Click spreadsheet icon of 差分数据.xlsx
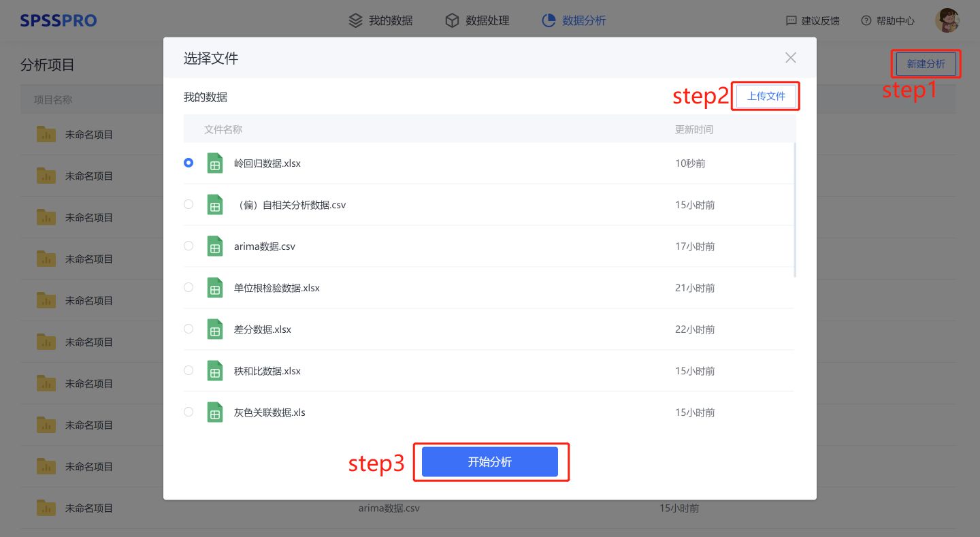The height and width of the screenshot is (537, 980). [x=215, y=329]
